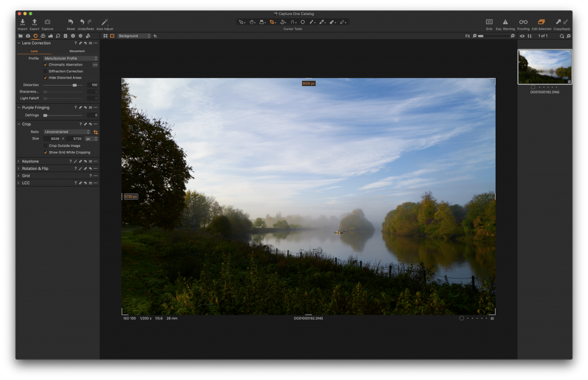The image size is (588, 380).
Task: Select the Pointer cursor tool
Action: click(242, 22)
